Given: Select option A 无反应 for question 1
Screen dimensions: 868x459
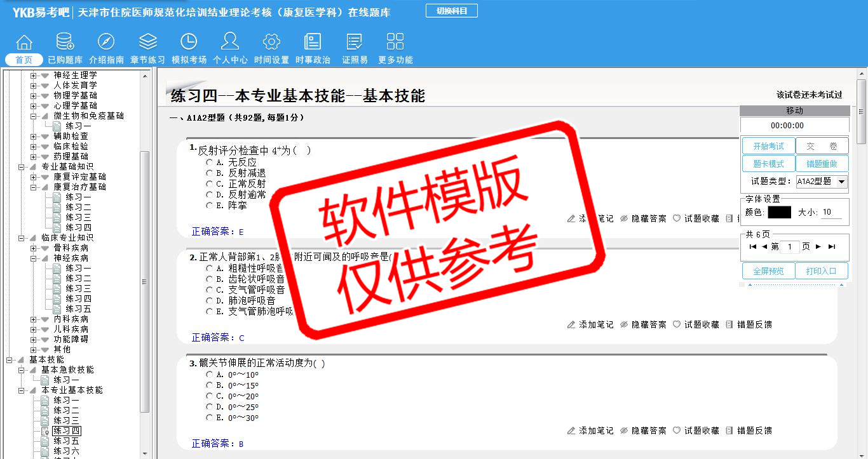Looking at the screenshot, I should coord(210,162).
